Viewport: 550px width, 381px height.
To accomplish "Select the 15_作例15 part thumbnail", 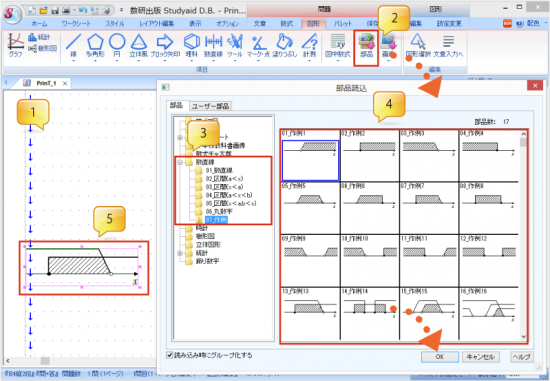I will point(429,313).
